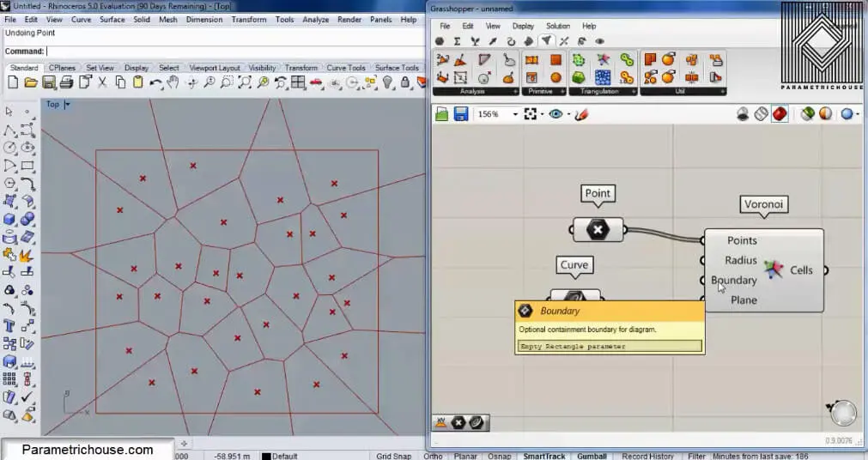Click the red car render icon in Rhino
The image size is (868, 460).
coord(316,82)
